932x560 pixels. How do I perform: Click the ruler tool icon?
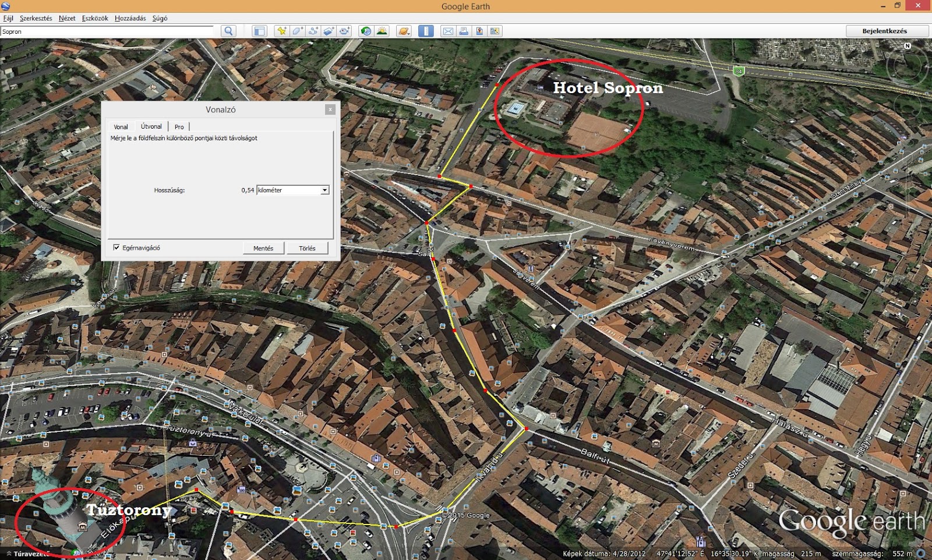[x=426, y=31]
